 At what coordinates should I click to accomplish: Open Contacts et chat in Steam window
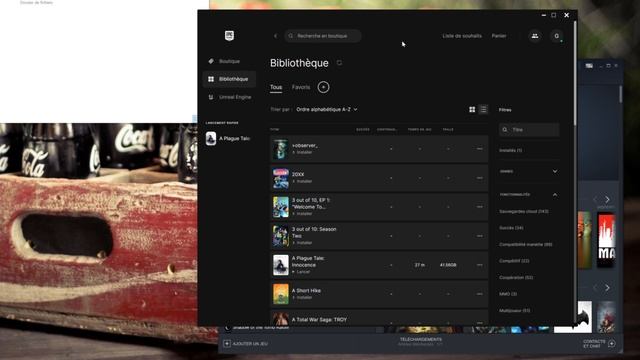pyautogui.click(x=599, y=344)
